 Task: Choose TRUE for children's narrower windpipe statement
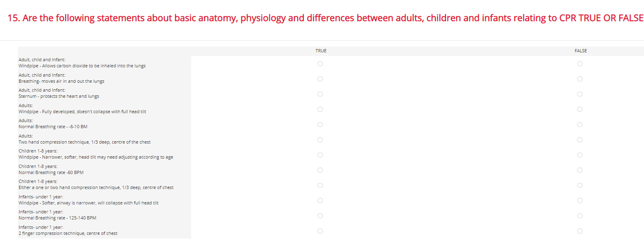[320, 155]
